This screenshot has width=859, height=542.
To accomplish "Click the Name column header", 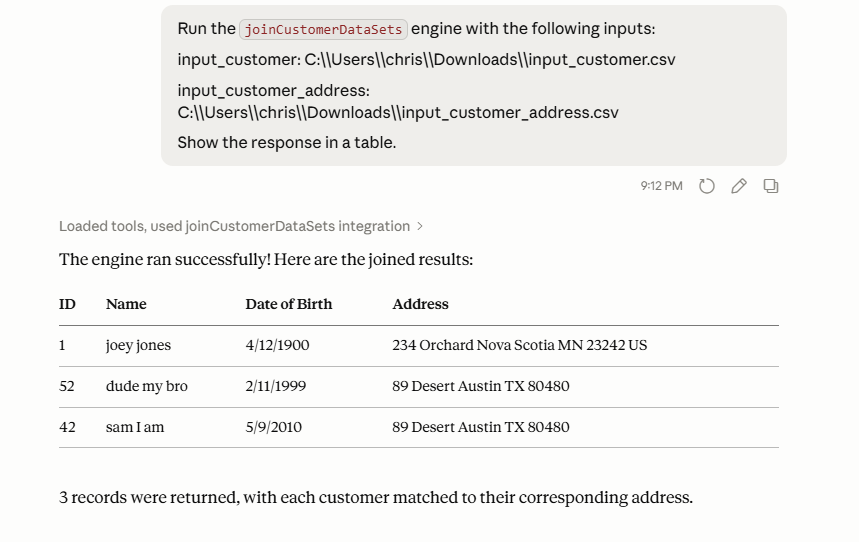I will coord(126,304).
